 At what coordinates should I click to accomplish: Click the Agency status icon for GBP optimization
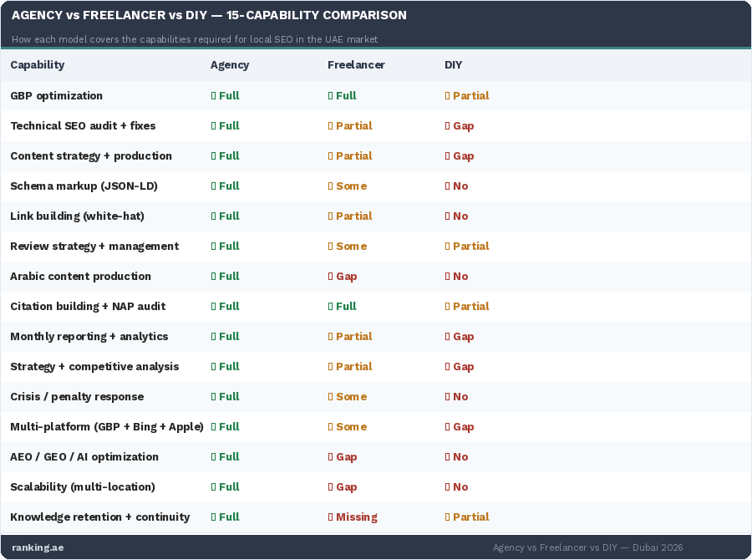213,96
